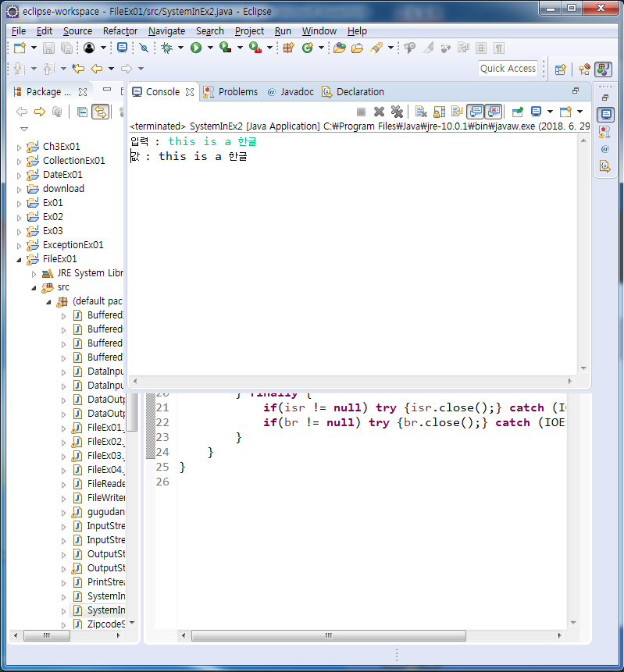Image resolution: width=624 pixels, height=672 pixels.
Task: Click the Search flashlight toolbar icon
Action: click(x=376, y=48)
